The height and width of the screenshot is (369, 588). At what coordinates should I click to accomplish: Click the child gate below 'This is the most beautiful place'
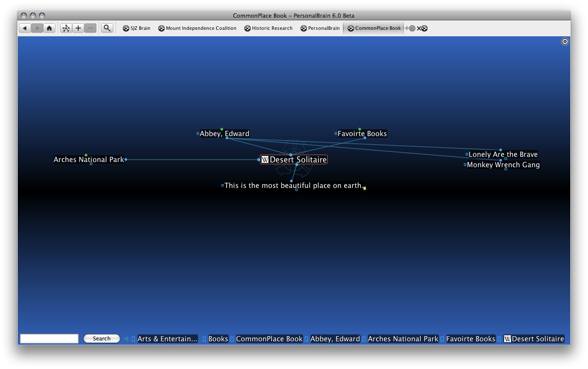(x=296, y=190)
